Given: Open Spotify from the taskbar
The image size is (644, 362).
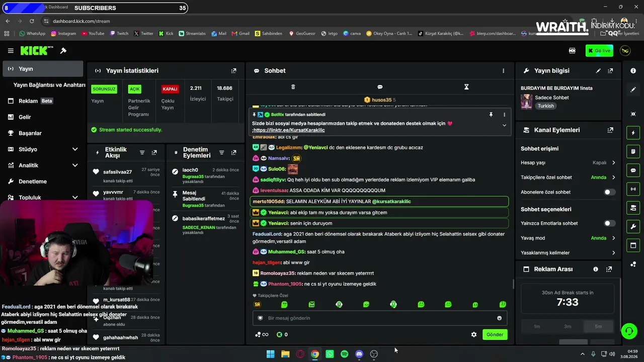Looking at the screenshot, I should click(x=344, y=354).
